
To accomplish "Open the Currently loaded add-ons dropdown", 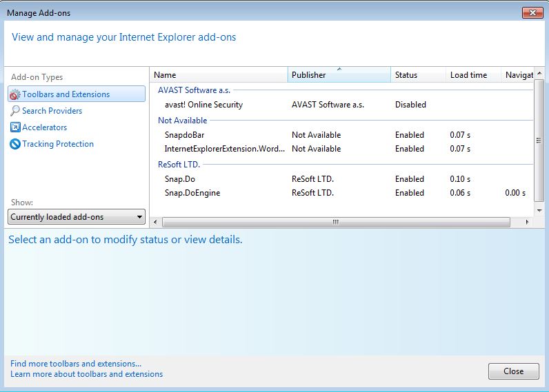I will pyautogui.click(x=77, y=217).
